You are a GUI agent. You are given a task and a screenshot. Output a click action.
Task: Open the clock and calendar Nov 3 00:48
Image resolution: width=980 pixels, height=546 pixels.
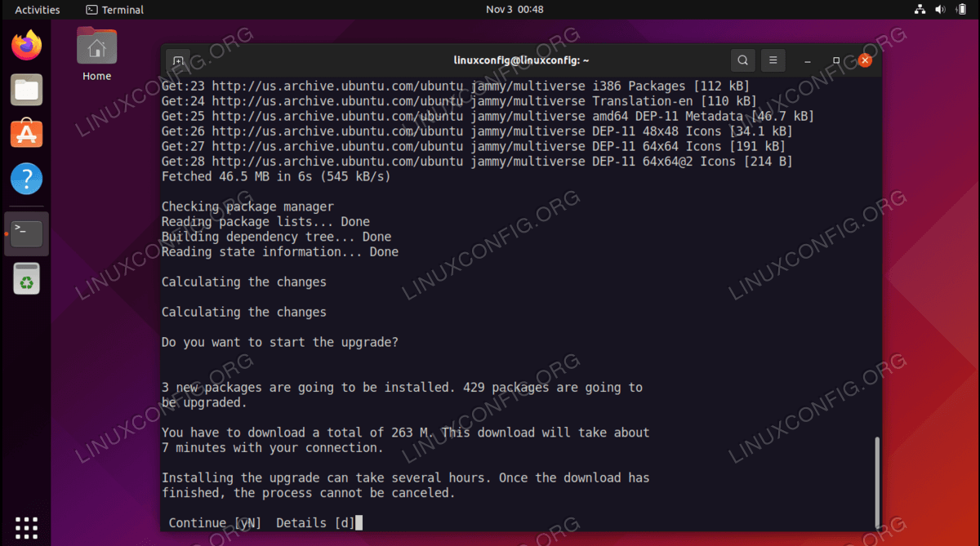(x=514, y=10)
